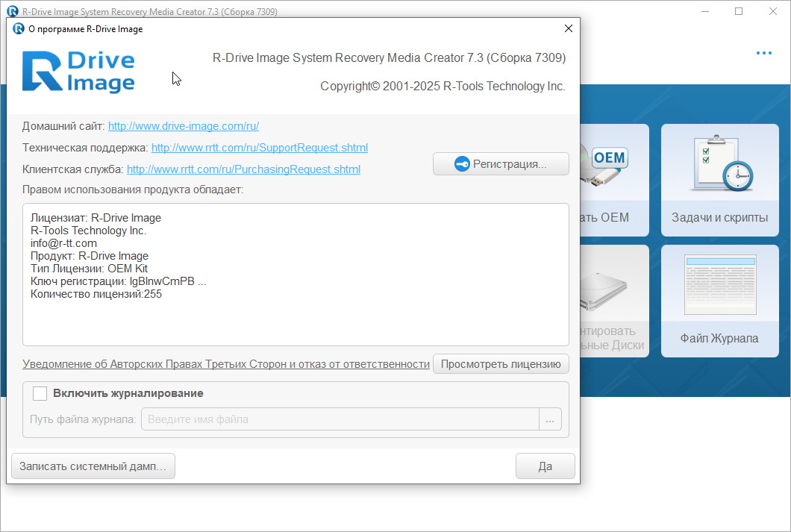Click the About dialog title bar R icon
Screen dimensions: 791x532
pos(19,29)
